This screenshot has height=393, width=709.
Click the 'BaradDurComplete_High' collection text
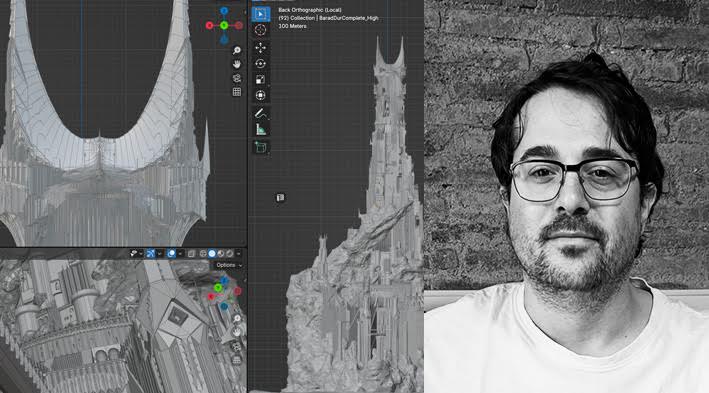point(349,18)
